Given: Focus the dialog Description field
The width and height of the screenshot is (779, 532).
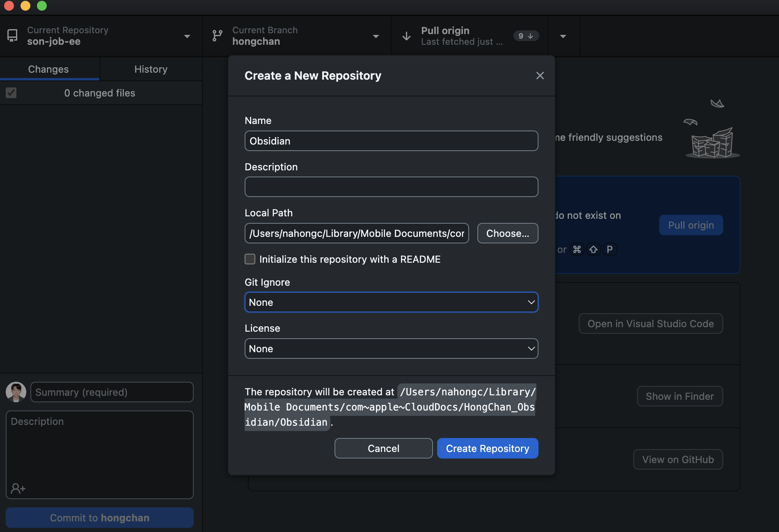Looking at the screenshot, I should point(392,187).
